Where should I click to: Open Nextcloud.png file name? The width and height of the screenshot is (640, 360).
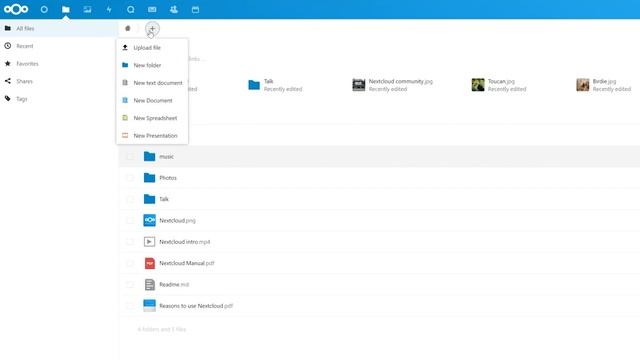[x=177, y=221]
